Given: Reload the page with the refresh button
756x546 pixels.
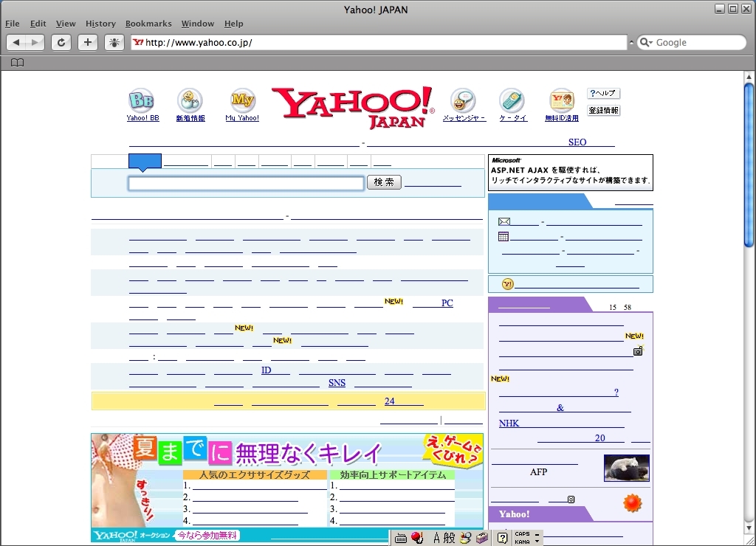Looking at the screenshot, I should (61, 42).
